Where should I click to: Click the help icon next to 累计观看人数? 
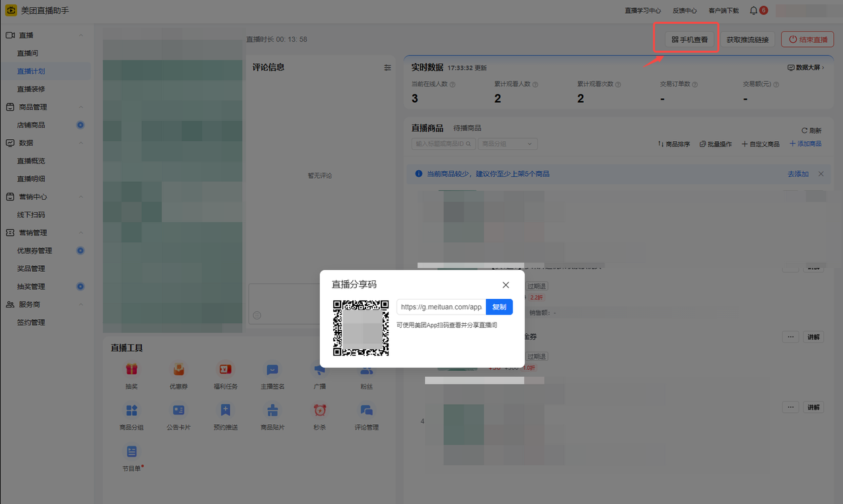tap(535, 84)
